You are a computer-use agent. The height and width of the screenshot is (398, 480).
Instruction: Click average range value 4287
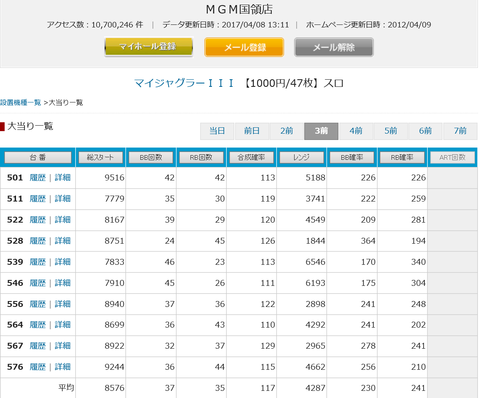315,388
